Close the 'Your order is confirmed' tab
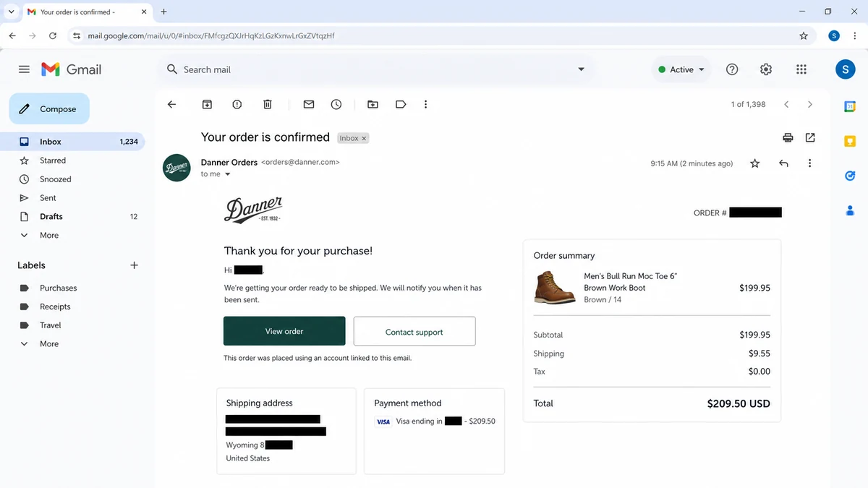The height and width of the screenshot is (488, 868). point(144,12)
